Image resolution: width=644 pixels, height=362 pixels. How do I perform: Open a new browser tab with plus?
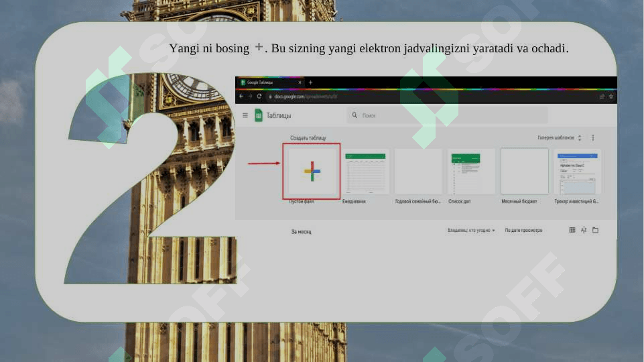point(310,82)
